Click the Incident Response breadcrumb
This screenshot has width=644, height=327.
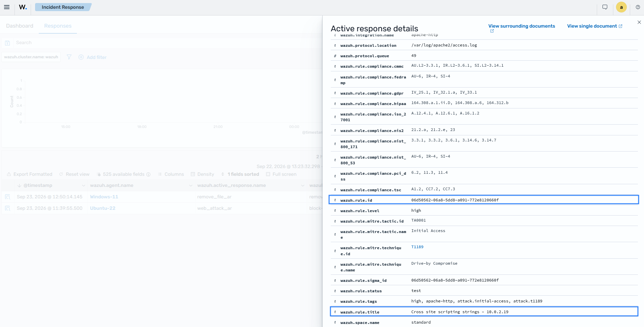63,7
